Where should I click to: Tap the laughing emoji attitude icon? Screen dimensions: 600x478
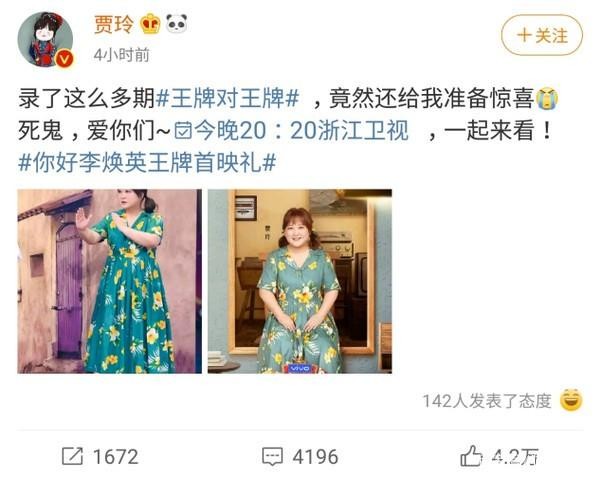pyautogui.click(x=571, y=400)
